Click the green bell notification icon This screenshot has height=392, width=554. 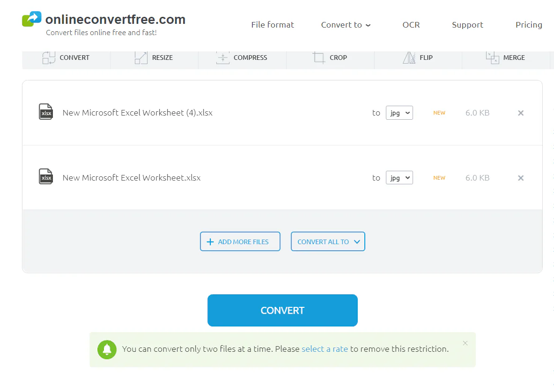107,349
